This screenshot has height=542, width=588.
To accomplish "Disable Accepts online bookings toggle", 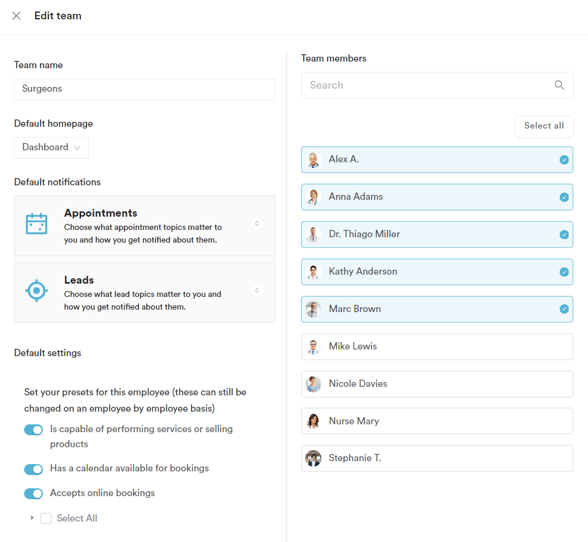I will click(x=33, y=494).
